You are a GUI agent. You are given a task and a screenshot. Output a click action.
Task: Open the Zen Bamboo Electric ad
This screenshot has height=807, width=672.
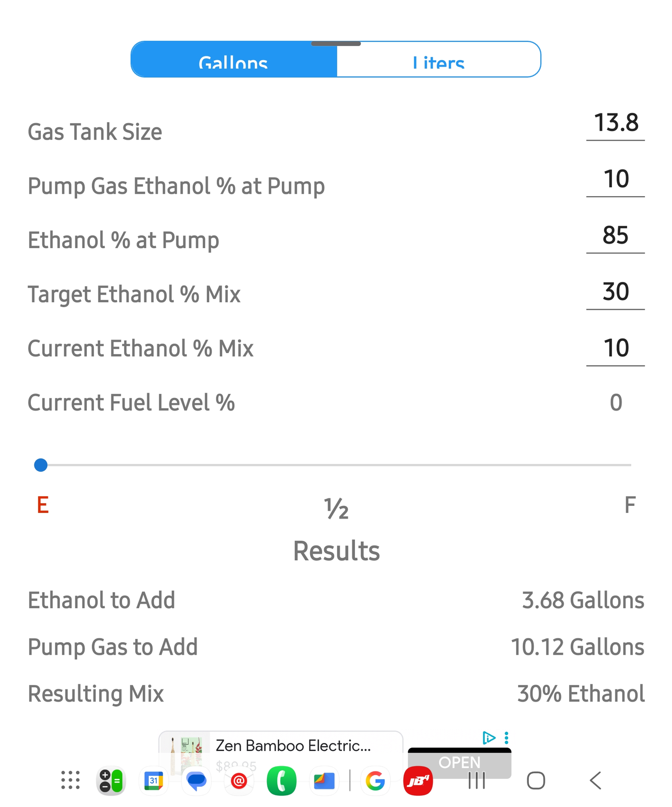point(292,746)
